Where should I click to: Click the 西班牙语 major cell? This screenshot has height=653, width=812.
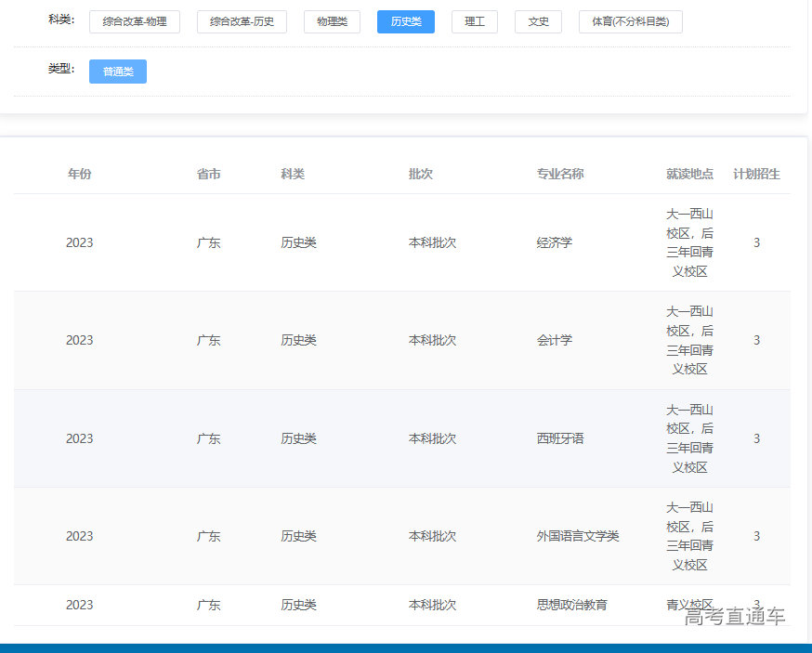(560, 438)
